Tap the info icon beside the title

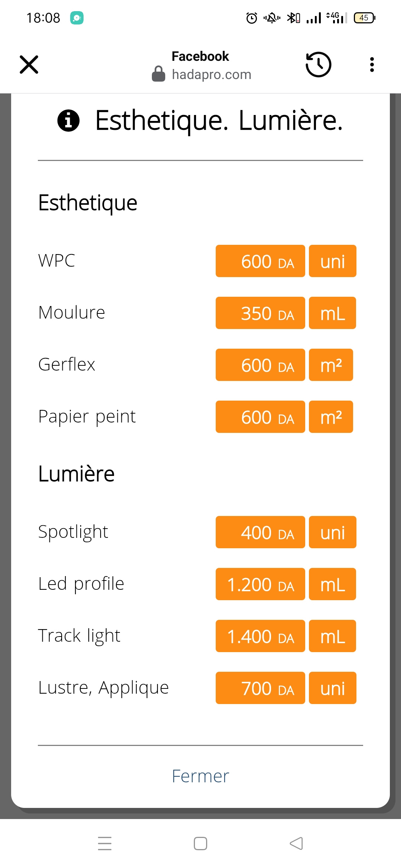68,121
